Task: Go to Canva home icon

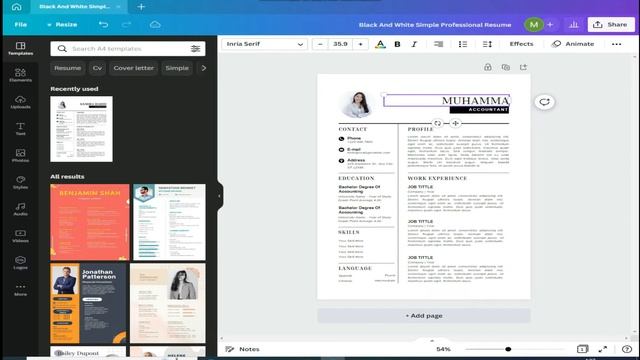Action: pyautogui.click(x=16, y=7)
